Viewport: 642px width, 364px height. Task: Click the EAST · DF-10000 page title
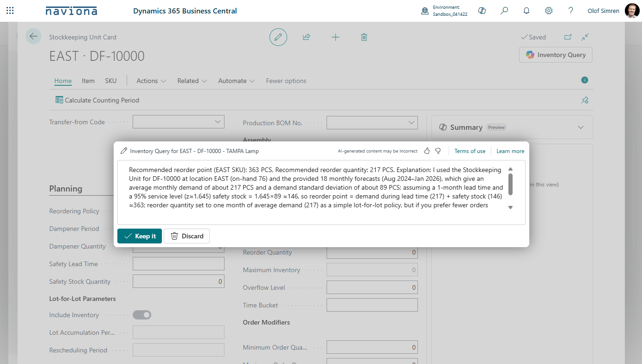pyautogui.click(x=97, y=56)
